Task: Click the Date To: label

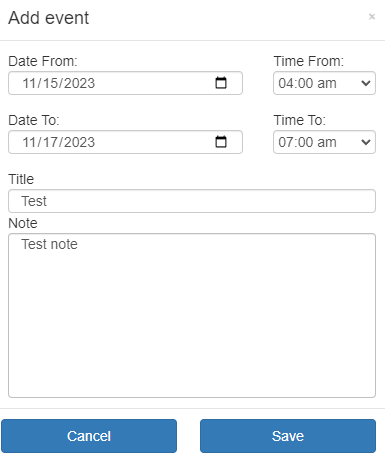Action: click(x=34, y=120)
